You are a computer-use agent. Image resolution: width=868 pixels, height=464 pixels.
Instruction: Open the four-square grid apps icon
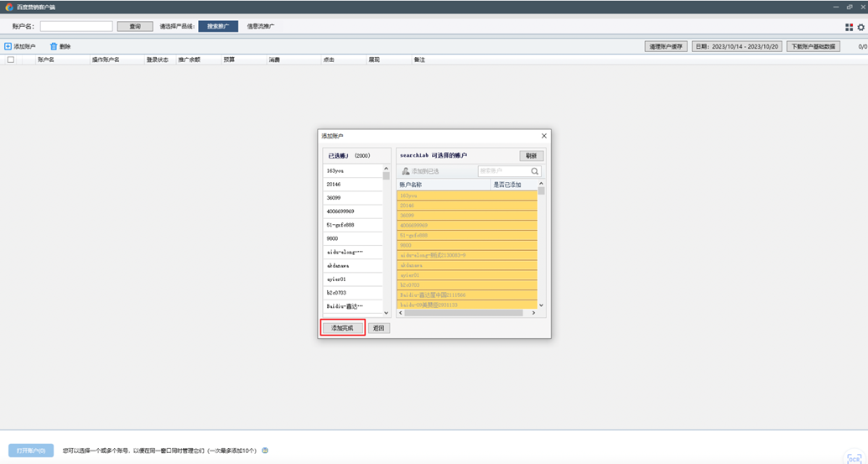[x=849, y=27]
